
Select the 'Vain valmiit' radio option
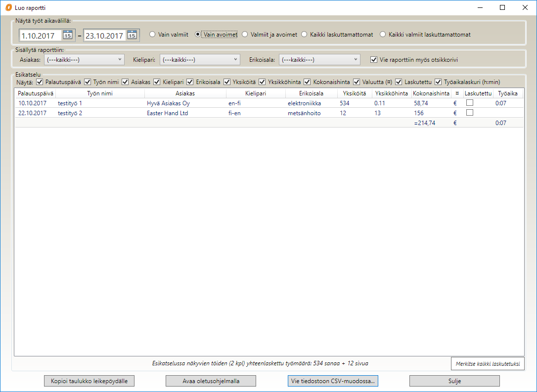(x=152, y=35)
